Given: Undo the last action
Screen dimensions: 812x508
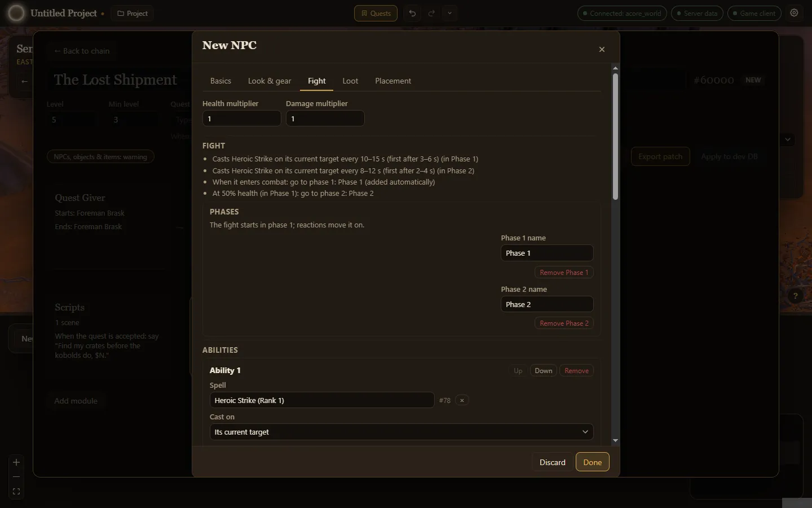Looking at the screenshot, I should [412, 14].
